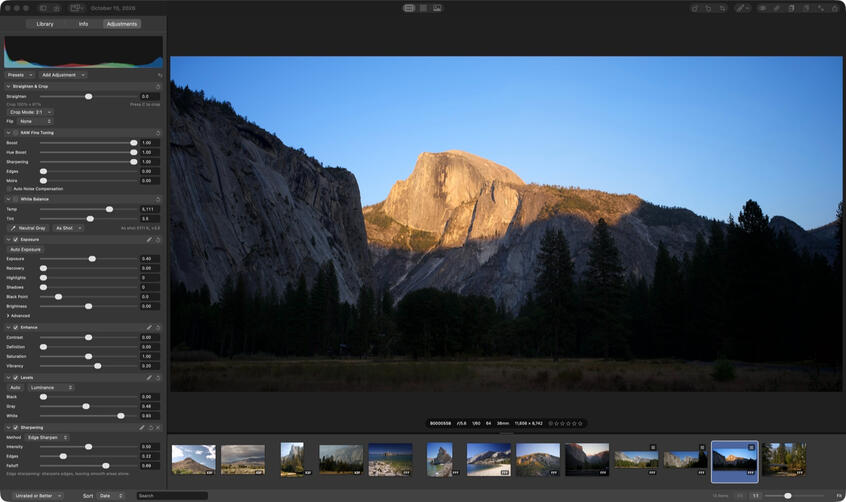Check Auto Noise Compensation
The image size is (846, 502).
pyautogui.click(x=9, y=189)
